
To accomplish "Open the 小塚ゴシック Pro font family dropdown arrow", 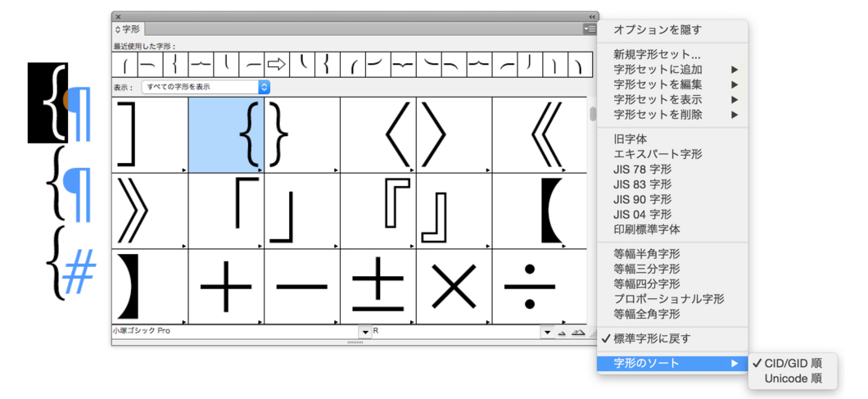I will [x=364, y=331].
